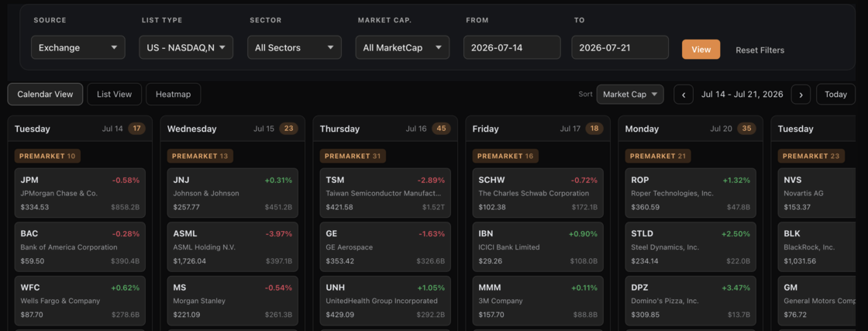
Task: Open the UNH UnitedHealth card
Action: point(385,301)
